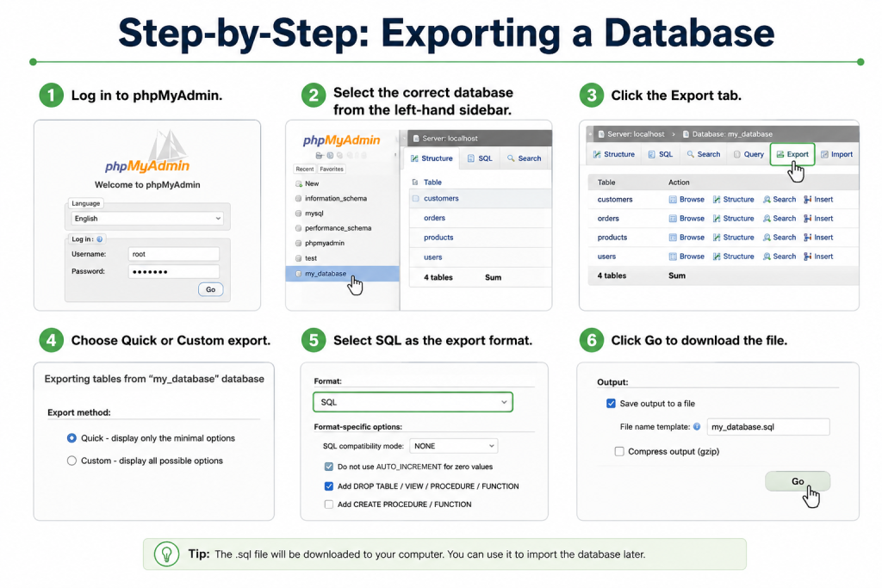Viewport: 882px width, 588px height.
Task: Click products table name in Server: localhost table list
Action: (438, 238)
